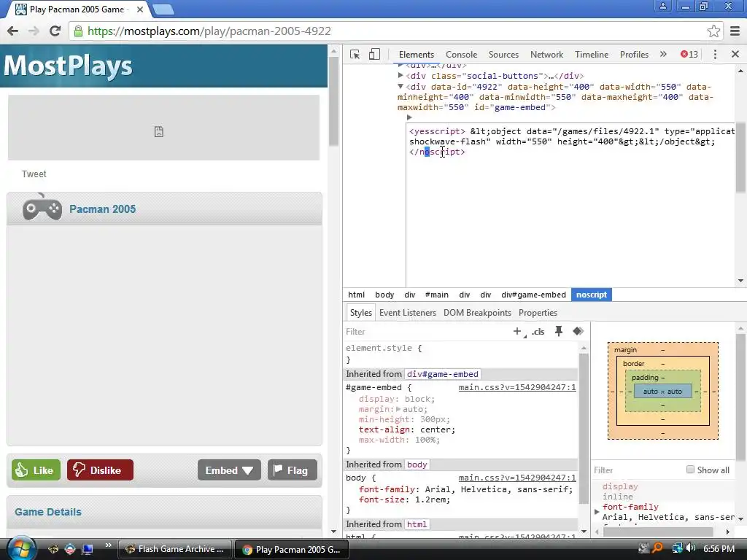Show hidden quick launch icons chevron

click(x=108, y=545)
